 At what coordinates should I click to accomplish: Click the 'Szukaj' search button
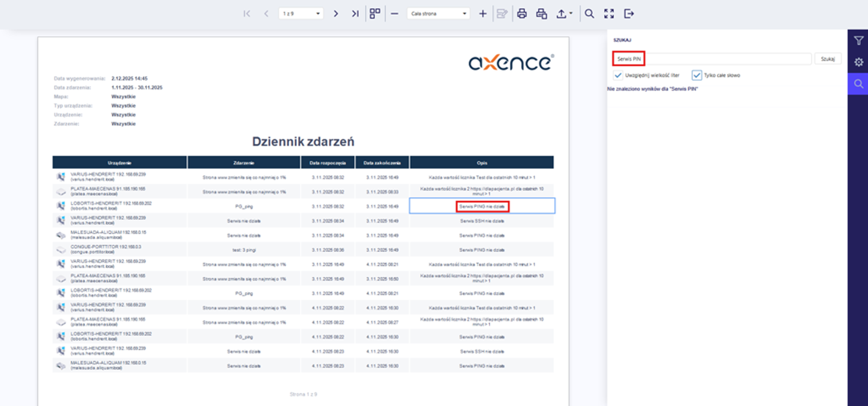[827, 59]
